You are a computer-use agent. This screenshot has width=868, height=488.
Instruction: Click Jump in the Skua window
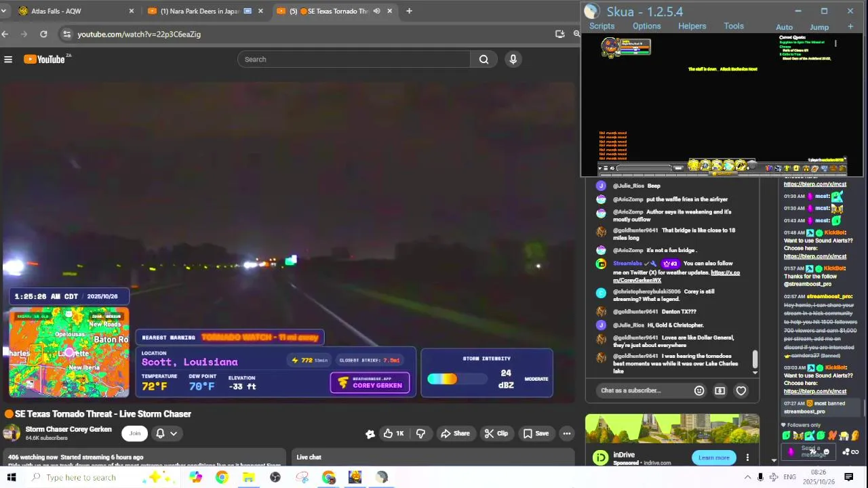(x=819, y=27)
